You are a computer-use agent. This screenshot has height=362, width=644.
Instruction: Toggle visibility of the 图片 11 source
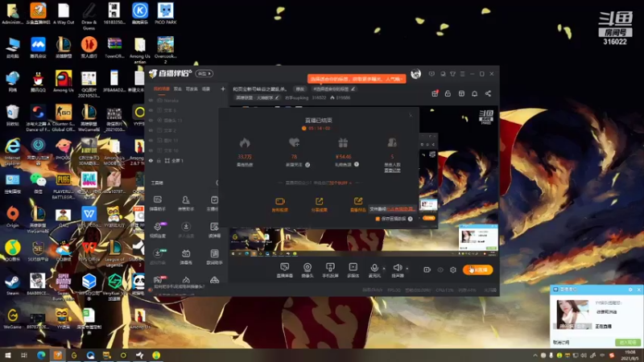click(151, 140)
